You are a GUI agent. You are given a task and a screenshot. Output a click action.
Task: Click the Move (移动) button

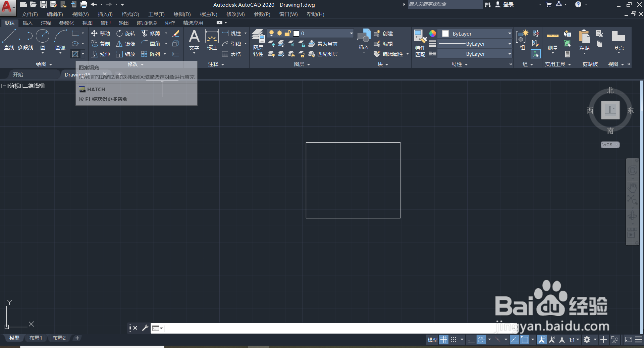click(x=101, y=33)
